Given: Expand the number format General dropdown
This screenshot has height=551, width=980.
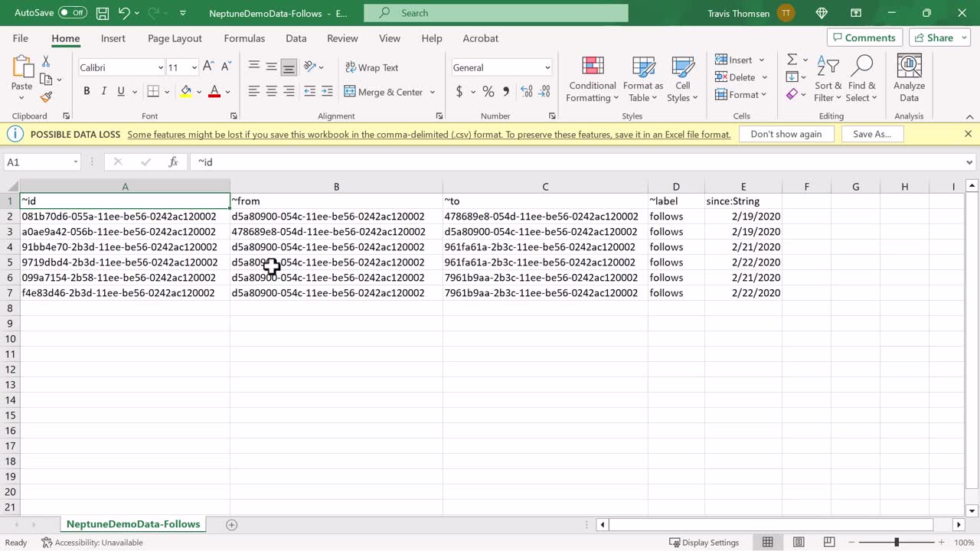Looking at the screenshot, I should [547, 67].
